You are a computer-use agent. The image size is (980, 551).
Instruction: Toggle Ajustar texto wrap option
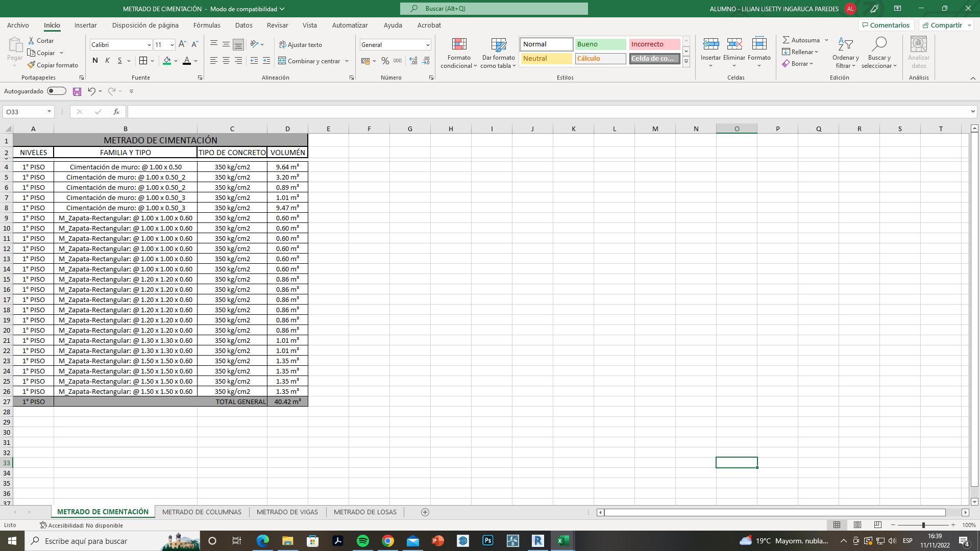coord(300,45)
